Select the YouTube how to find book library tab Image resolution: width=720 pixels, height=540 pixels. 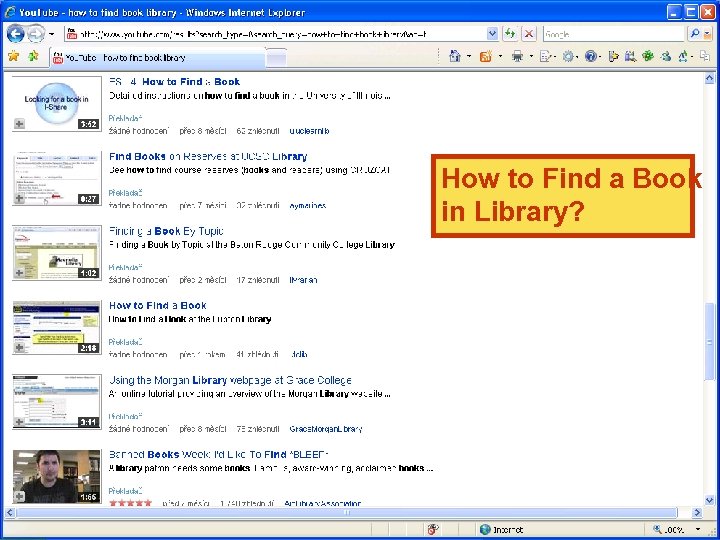(x=158, y=58)
